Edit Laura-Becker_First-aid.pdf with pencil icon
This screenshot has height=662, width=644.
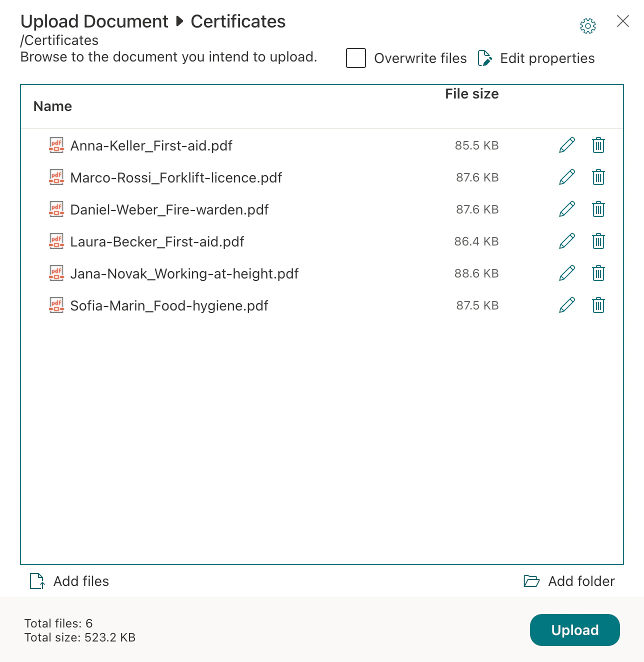click(x=567, y=241)
